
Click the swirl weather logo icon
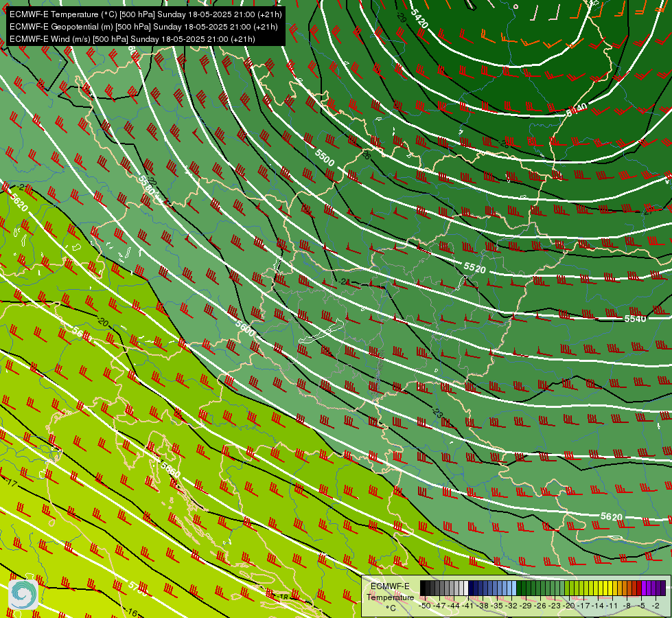click(x=23, y=595)
